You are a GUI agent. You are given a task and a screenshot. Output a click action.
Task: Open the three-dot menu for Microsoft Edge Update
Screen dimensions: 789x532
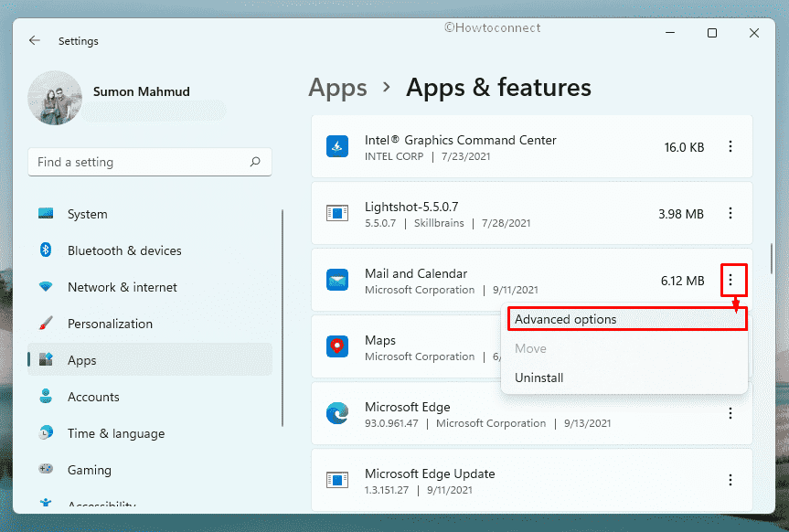[730, 480]
